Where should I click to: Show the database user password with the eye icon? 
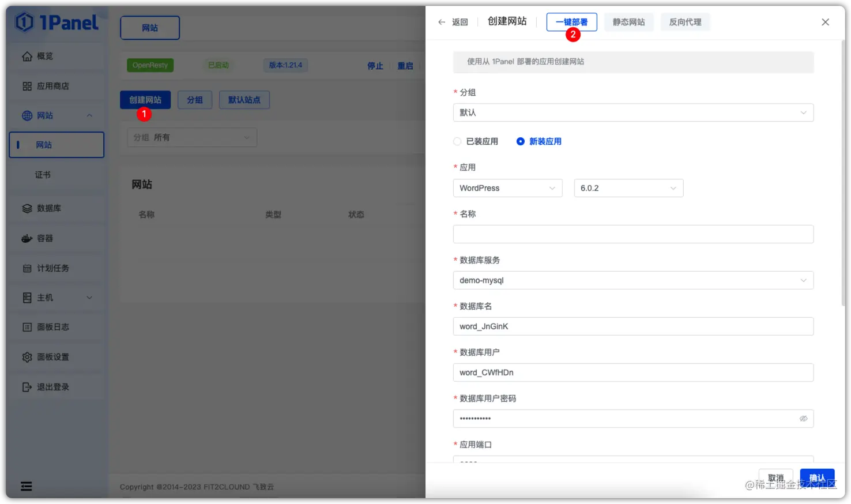[803, 419]
